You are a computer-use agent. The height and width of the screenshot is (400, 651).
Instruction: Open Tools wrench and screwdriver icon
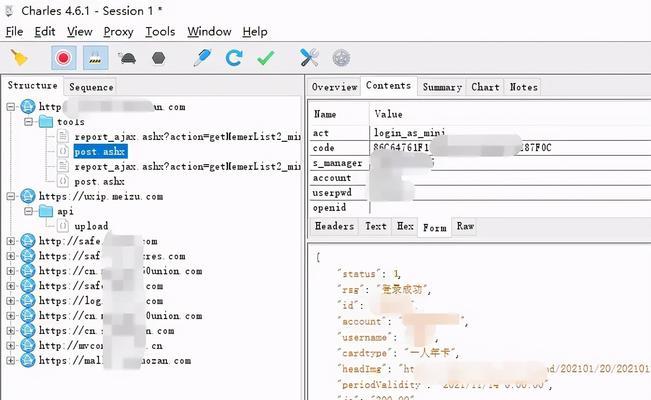tap(309, 58)
